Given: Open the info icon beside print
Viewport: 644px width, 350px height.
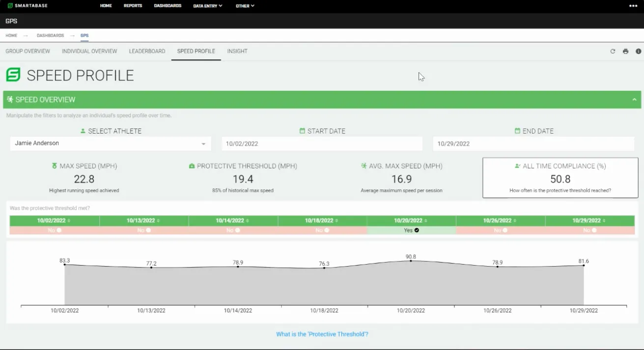Looking at the screenshot, I should (x=638, y=51).
